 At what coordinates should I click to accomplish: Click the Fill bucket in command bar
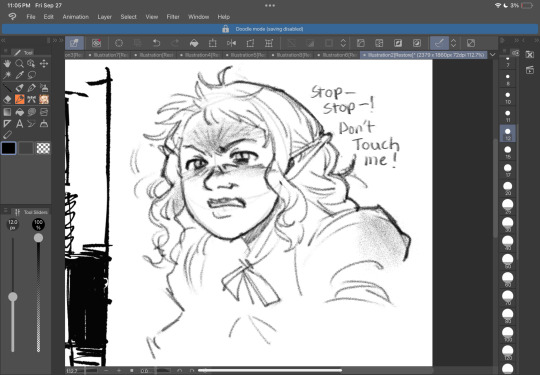click(x=194, y=43)
